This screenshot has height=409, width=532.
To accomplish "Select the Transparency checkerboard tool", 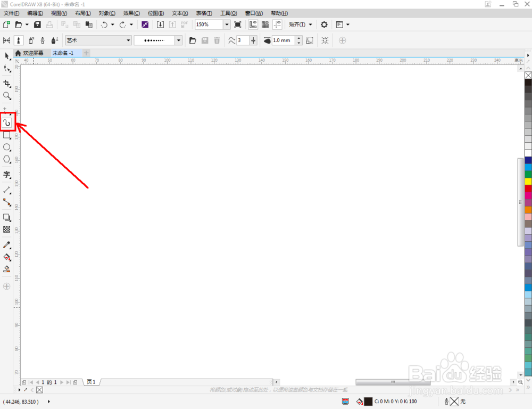I will pyautogui.click(x=7, y=230).
